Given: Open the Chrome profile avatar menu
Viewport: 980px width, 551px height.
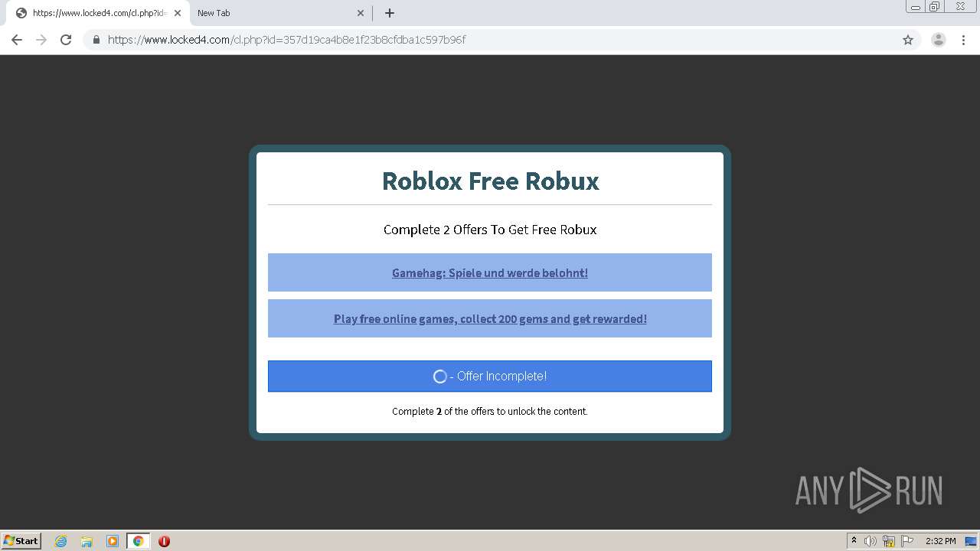Looking at the screenshot, I should tap(939, 40).
